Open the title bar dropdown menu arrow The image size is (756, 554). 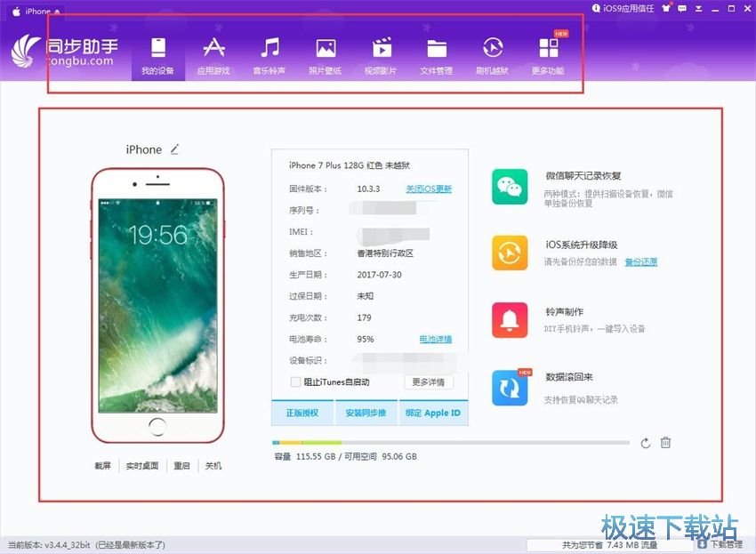pos(698,9)
